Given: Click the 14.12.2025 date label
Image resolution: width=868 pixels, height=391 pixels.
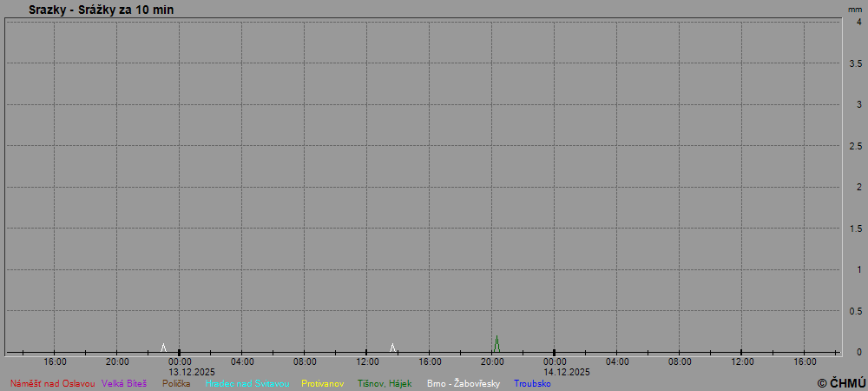Looking at the screenshot, I should pos(567,372).
